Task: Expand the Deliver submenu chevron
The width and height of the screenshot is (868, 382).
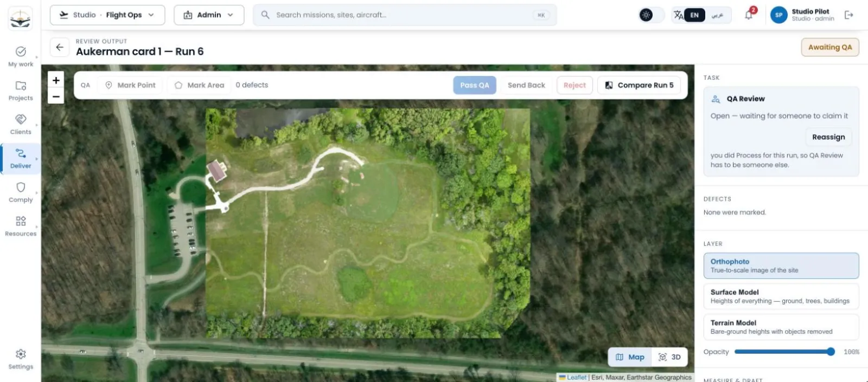Action: pos(37,159)
